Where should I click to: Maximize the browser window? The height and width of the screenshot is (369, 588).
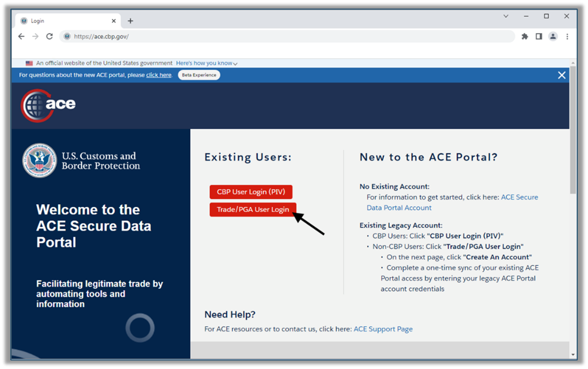[546, 16]
